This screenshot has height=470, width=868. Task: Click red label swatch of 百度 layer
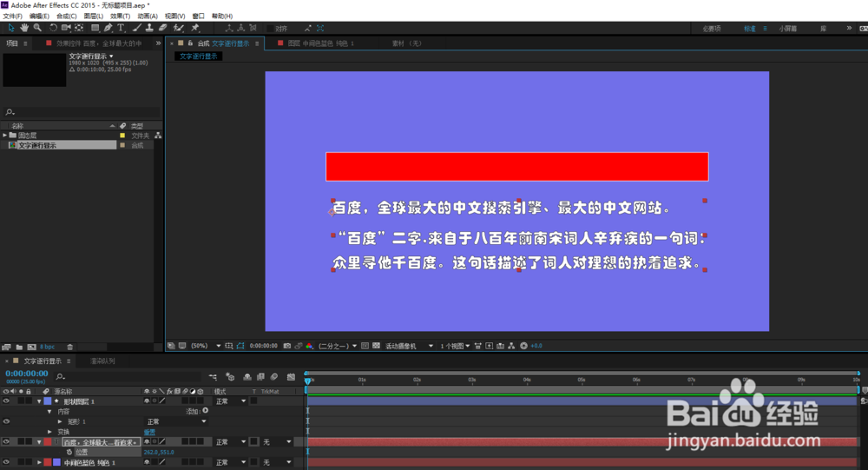(48, 441)
